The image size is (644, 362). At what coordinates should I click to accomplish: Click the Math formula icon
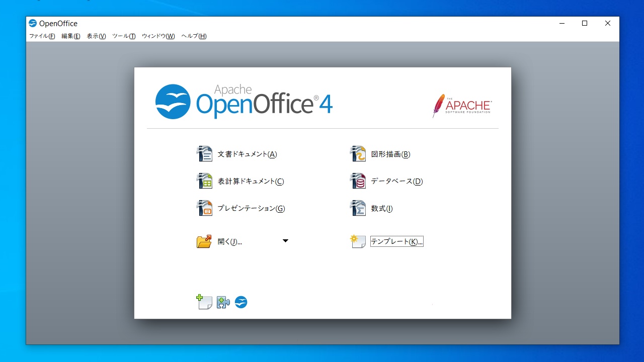coord(358,208)
